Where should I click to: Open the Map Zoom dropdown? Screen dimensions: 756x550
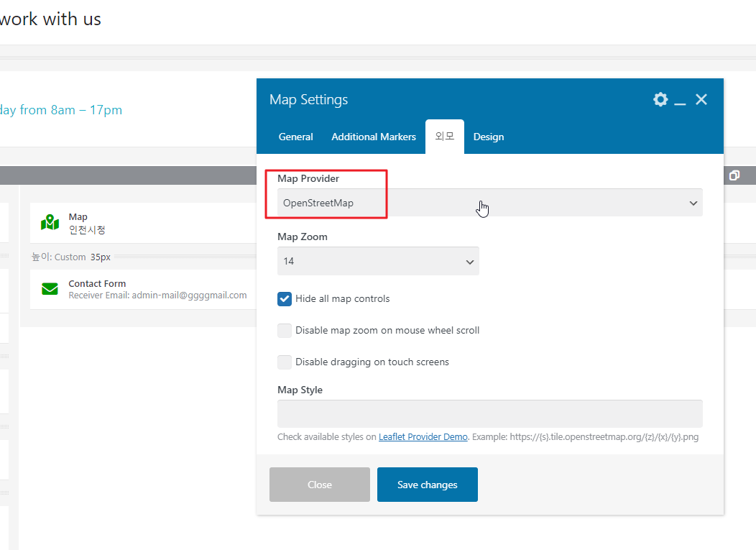[x=378, y=261]
